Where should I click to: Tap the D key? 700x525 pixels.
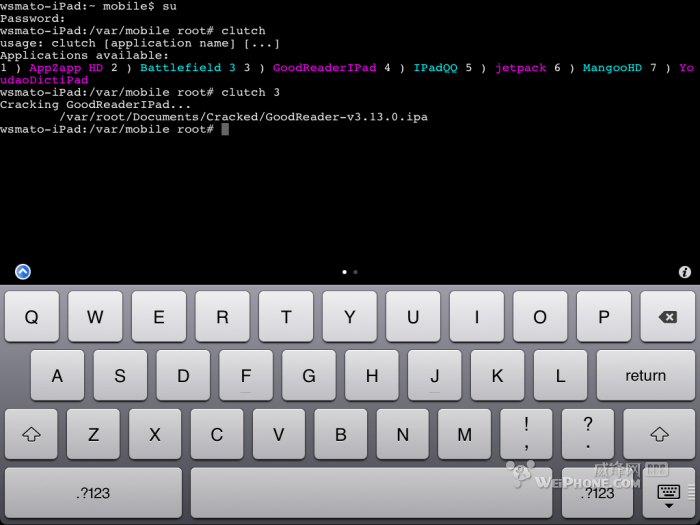pos(183,375)
